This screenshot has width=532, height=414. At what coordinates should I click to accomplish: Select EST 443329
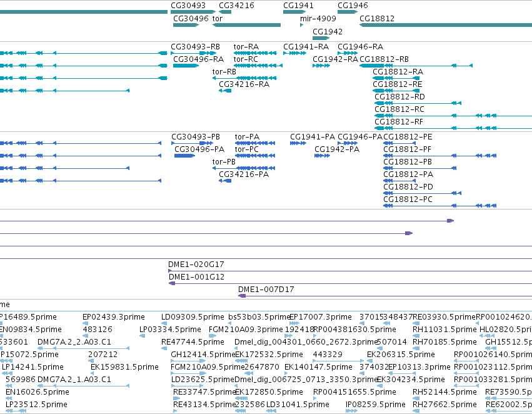point(328,355)
